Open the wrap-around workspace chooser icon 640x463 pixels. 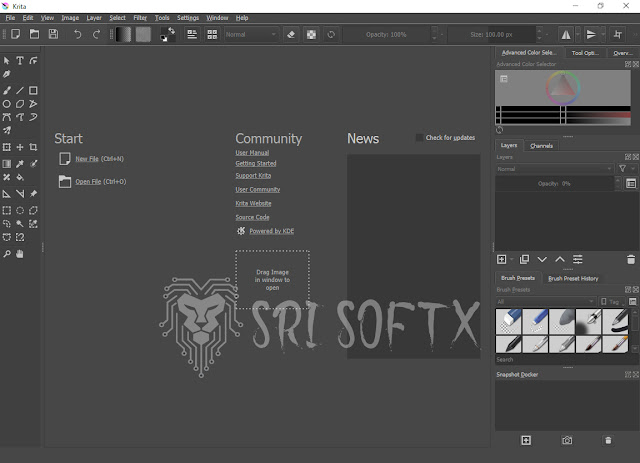[618, 35]
